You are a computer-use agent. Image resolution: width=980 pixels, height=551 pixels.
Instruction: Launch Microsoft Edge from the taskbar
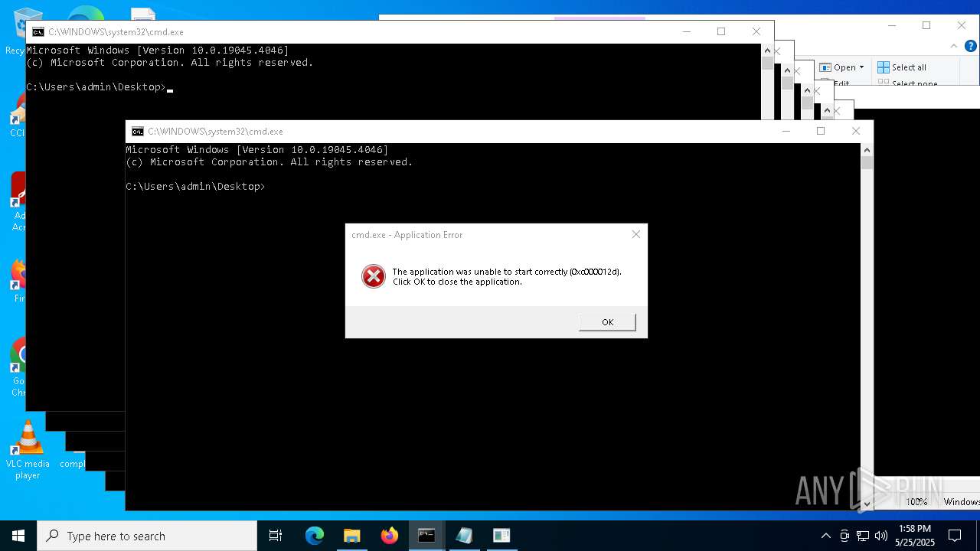(315, 536)
